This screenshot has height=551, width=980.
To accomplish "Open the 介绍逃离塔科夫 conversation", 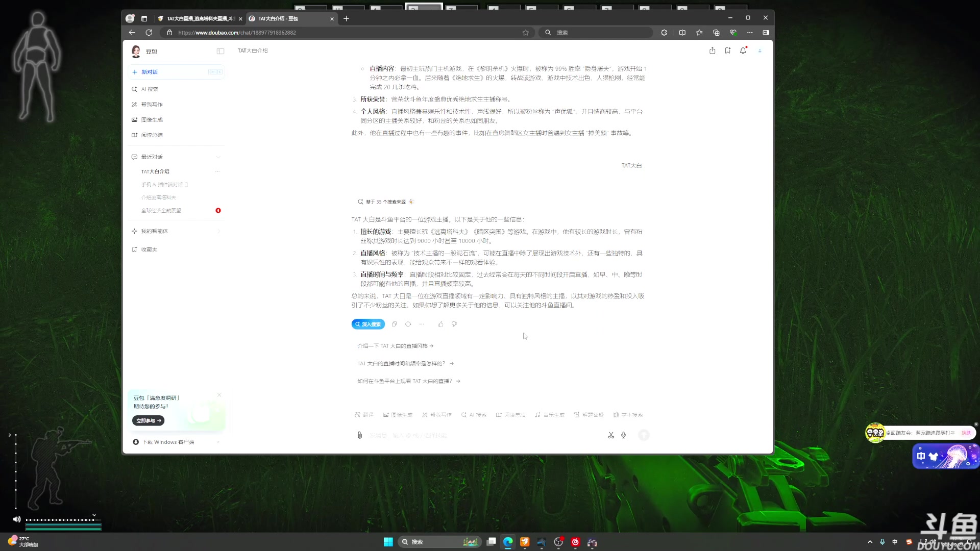I will (x=159, y=197).
